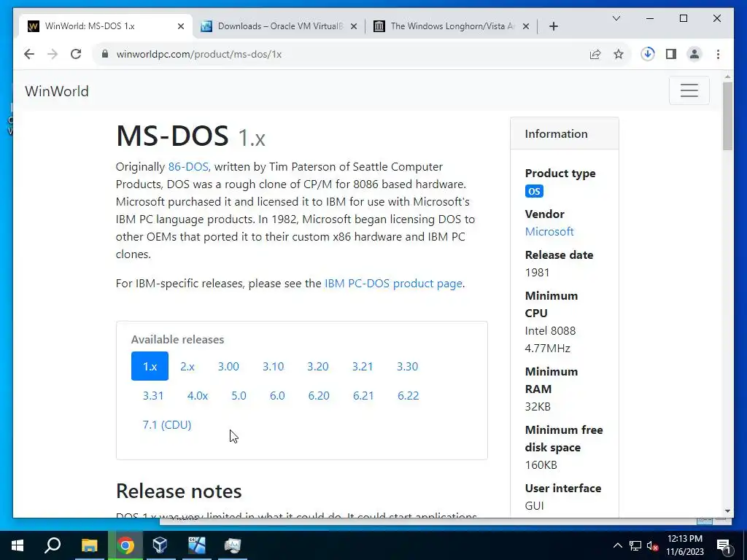
Task: Open the notification center icon
Action: pyautogui.click(x=724, y=545)
